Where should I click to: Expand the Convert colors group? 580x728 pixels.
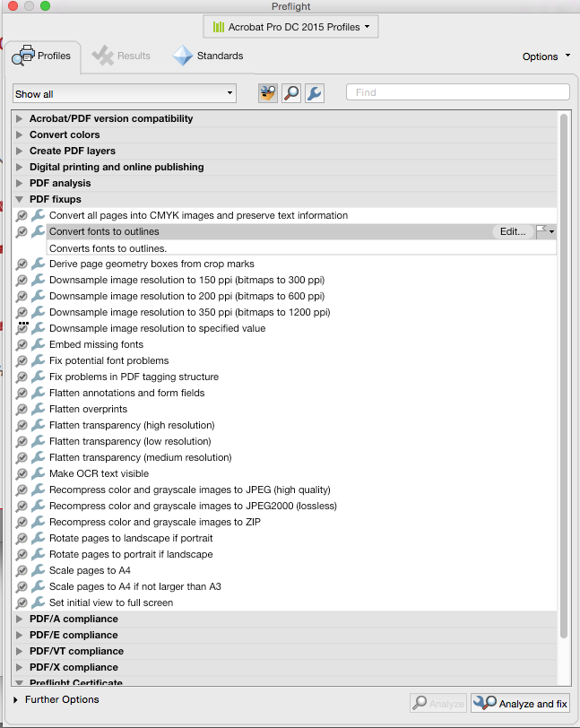(19, 134)
